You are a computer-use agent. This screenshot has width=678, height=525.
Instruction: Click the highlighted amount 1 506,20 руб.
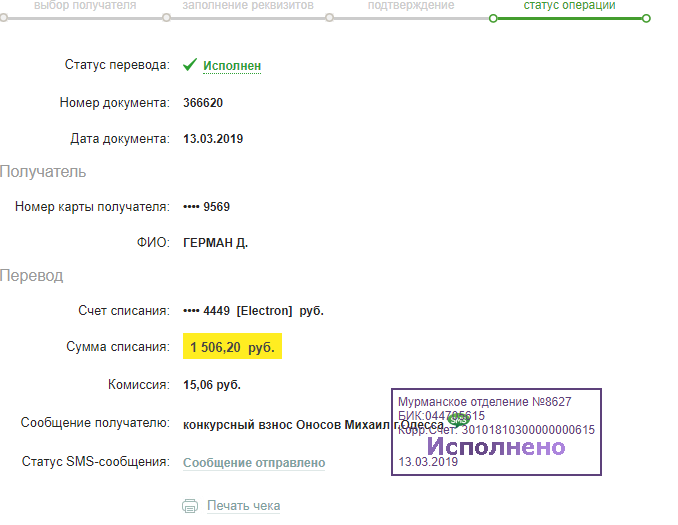pyautogui.click(x=232, y=348)
